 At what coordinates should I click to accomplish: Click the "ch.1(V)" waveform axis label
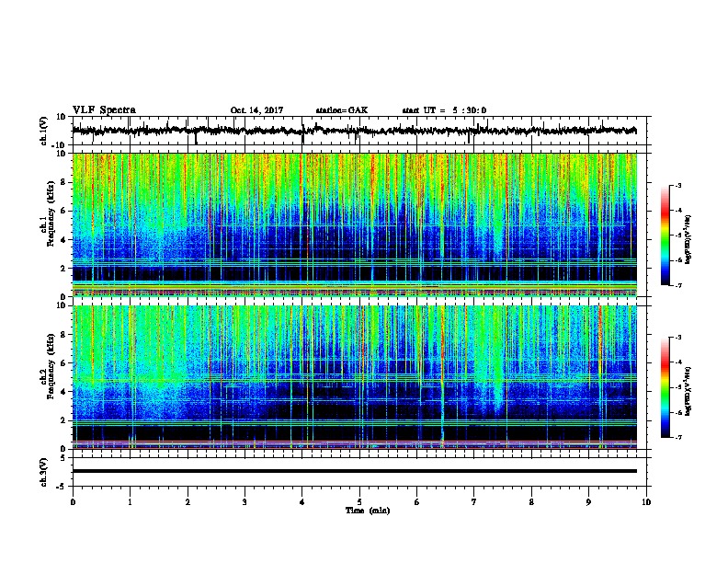[43, 131]
